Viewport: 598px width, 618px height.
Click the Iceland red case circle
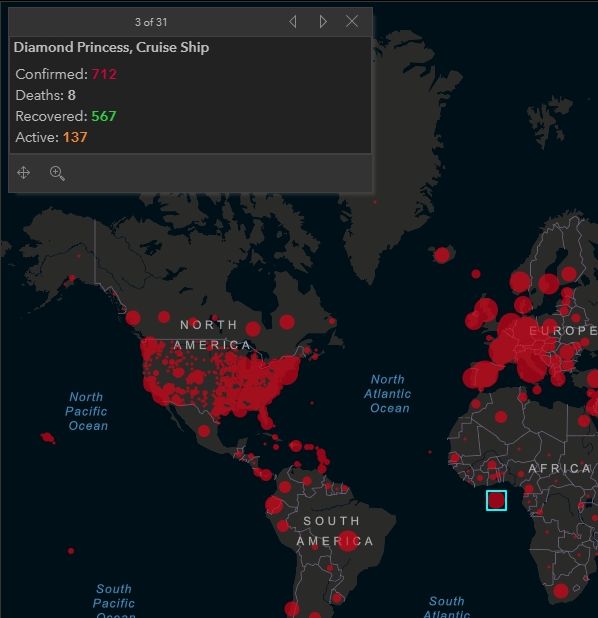click(x=442, y=255)
